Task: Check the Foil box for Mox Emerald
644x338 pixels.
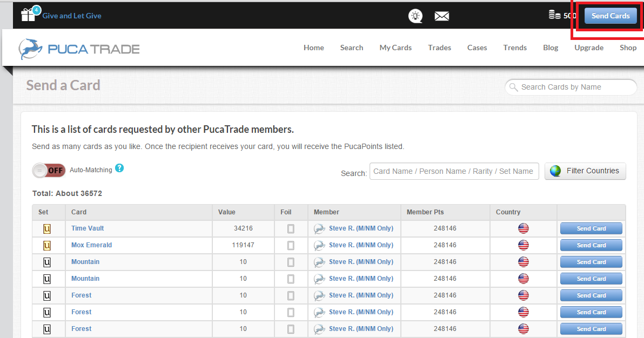Action: [x=291, y=246]
